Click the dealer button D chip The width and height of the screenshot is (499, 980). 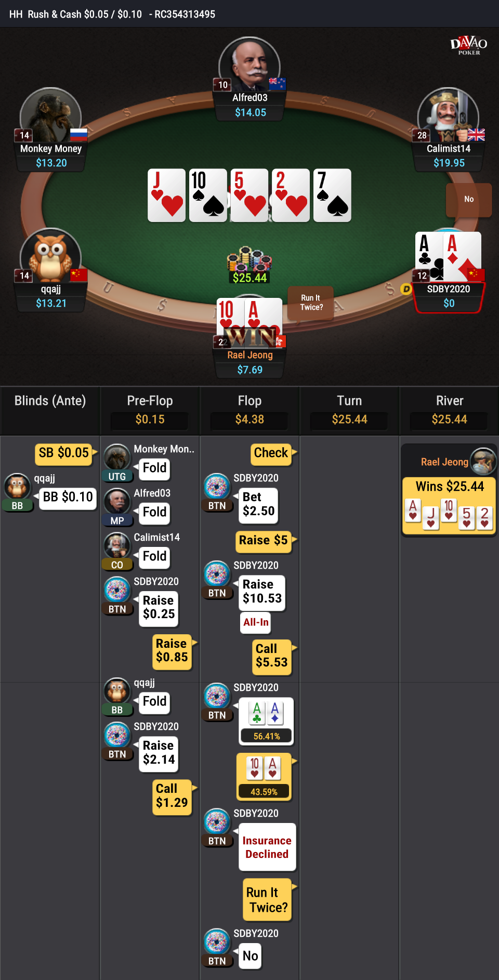point(406,289)
